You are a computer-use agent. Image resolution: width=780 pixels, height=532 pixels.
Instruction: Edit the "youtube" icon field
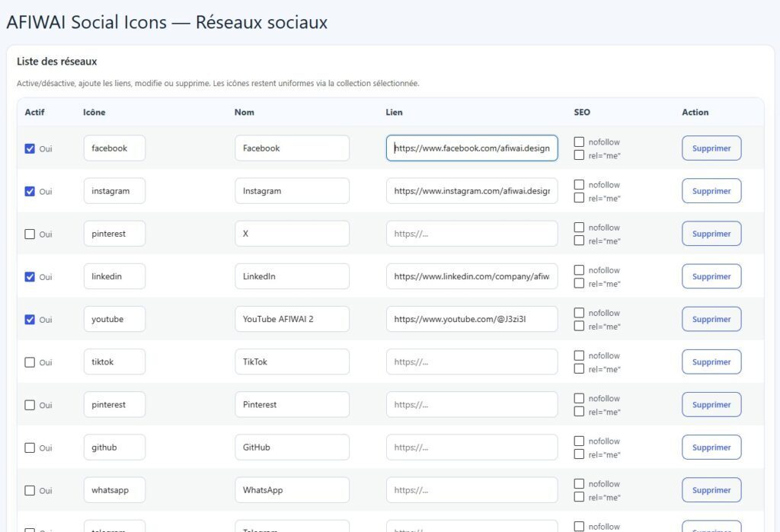(x=114, y=319)
